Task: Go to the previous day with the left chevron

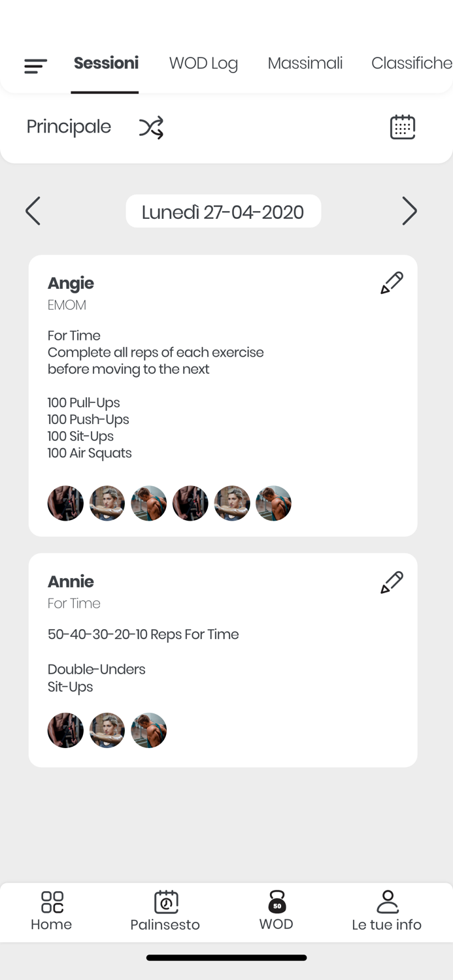Action: pos(33,211)
